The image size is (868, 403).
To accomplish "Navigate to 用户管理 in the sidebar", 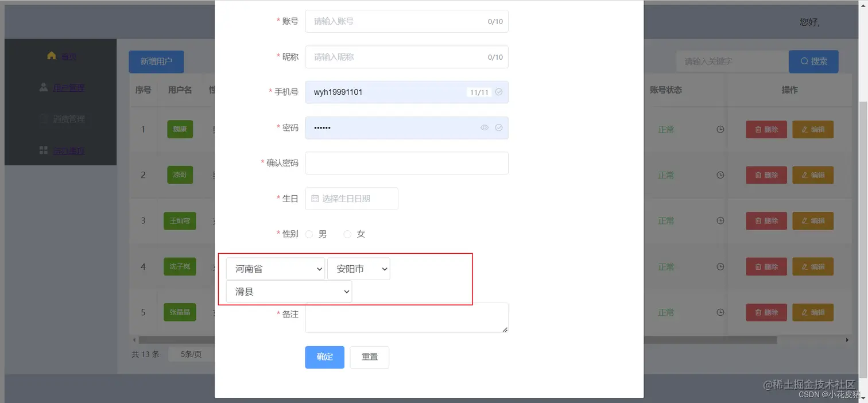I will 69,87.
